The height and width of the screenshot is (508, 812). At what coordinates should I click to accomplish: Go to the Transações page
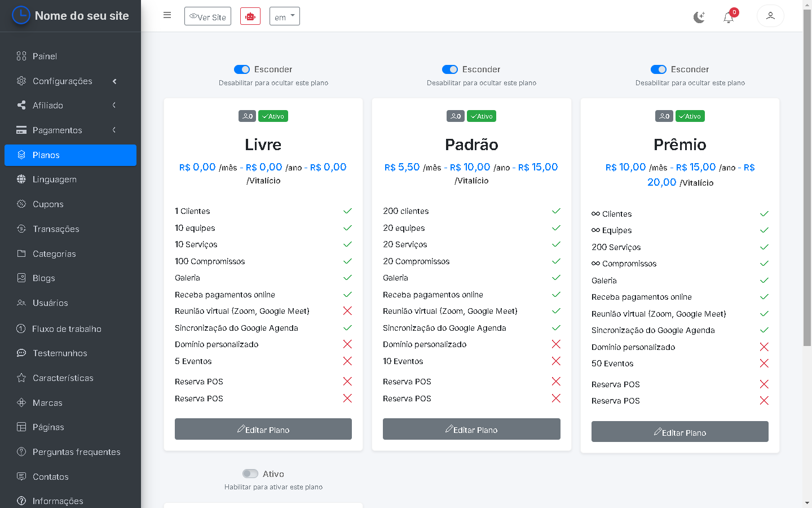tap(56, 229)
